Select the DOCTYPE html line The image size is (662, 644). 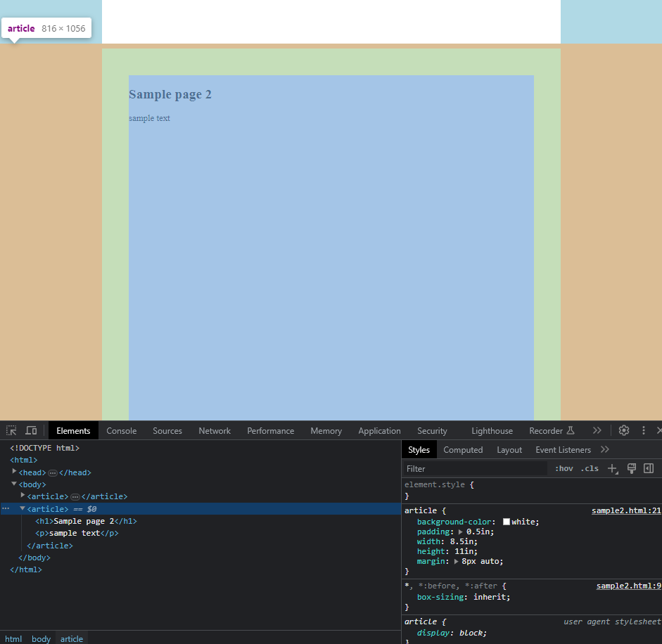coord(44,448)
